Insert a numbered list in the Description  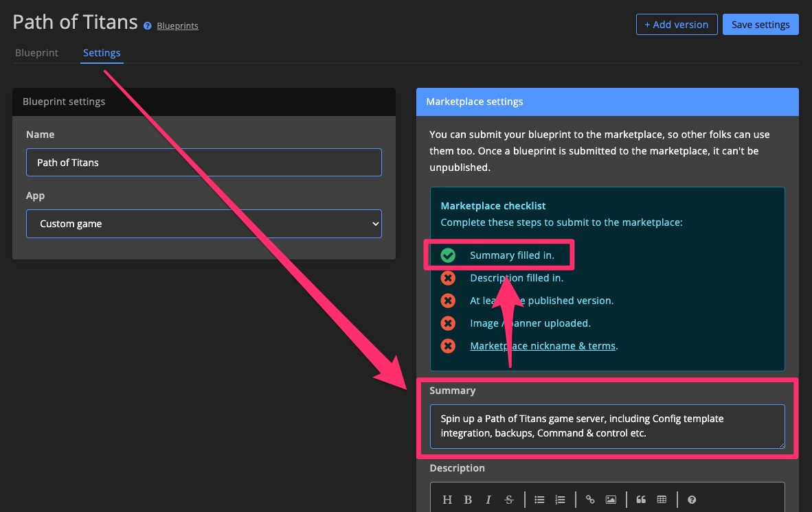pos(560,500)
